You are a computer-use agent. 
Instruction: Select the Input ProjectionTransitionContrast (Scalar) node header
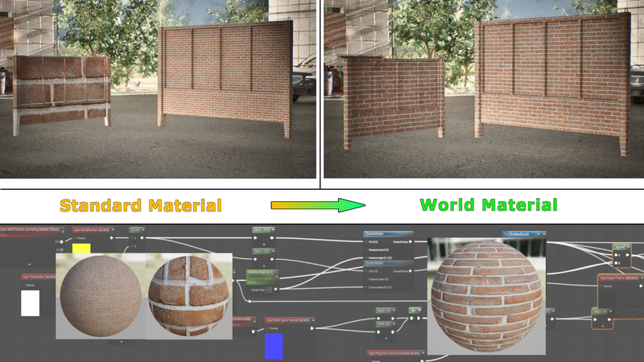pos(395,353)
